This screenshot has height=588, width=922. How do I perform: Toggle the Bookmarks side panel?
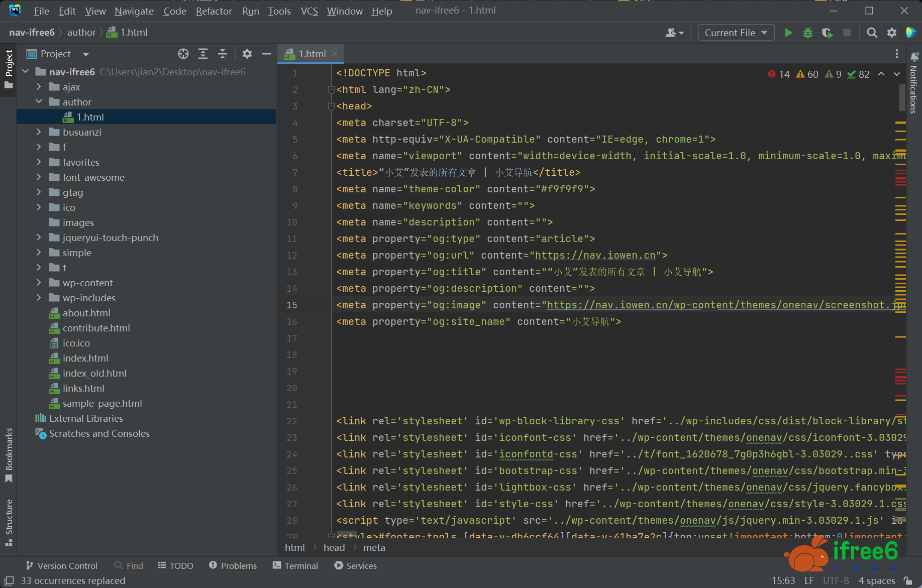click(9, 454)
